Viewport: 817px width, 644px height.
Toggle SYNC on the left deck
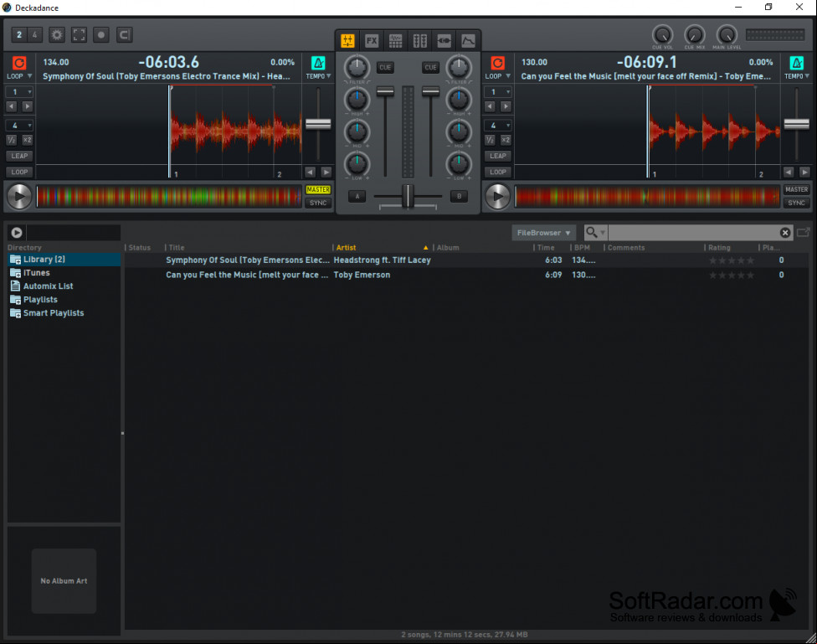click(318, 203)
